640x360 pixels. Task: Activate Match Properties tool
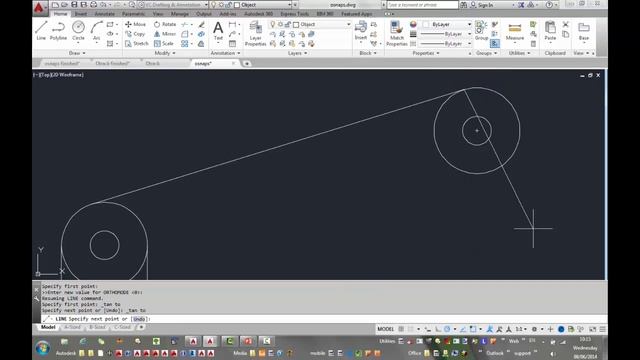[397, 33]
